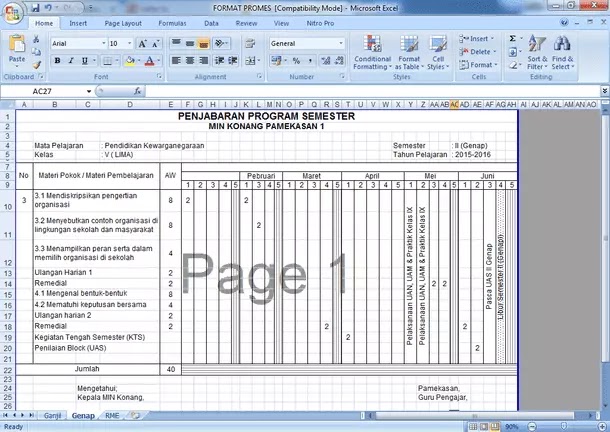
Task: Click the Accounting Number Format icon
Action: point(276,60)
